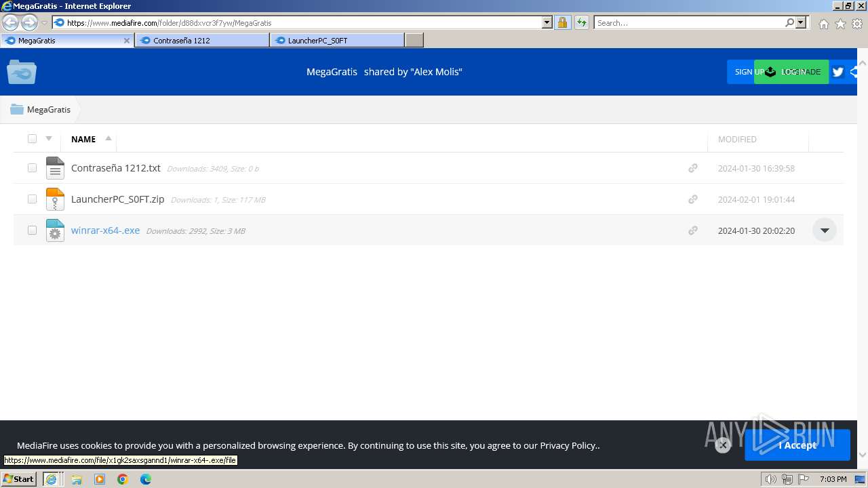Click the modified date 2024-02-01 19:01:44
Image resolution: width=868 pixels, height=488 pixels.
click(x=756, y=199)
